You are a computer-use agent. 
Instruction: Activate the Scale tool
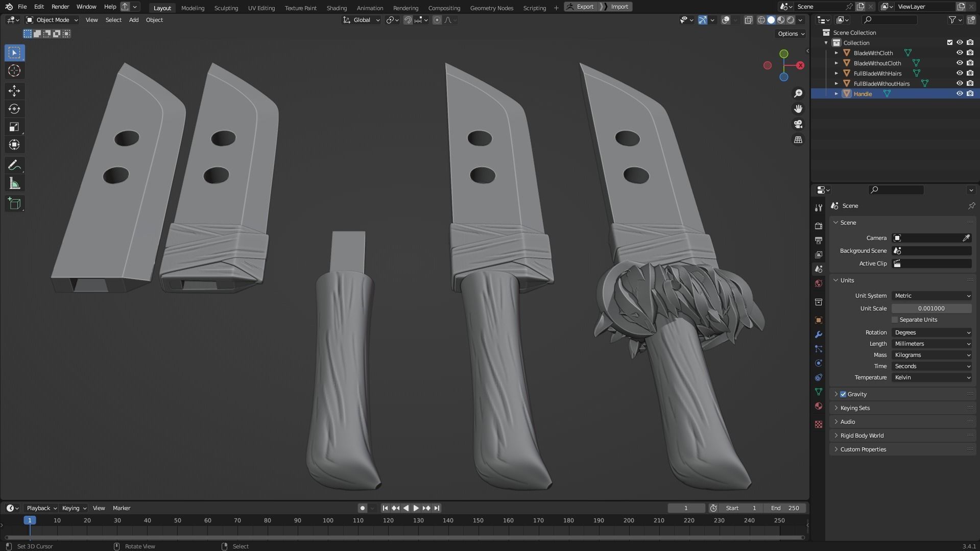click(x=14, y=127)
